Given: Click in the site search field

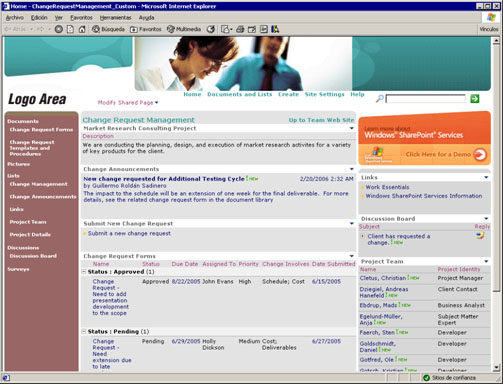Looking at the screenshot, I should tap(426, 99).
